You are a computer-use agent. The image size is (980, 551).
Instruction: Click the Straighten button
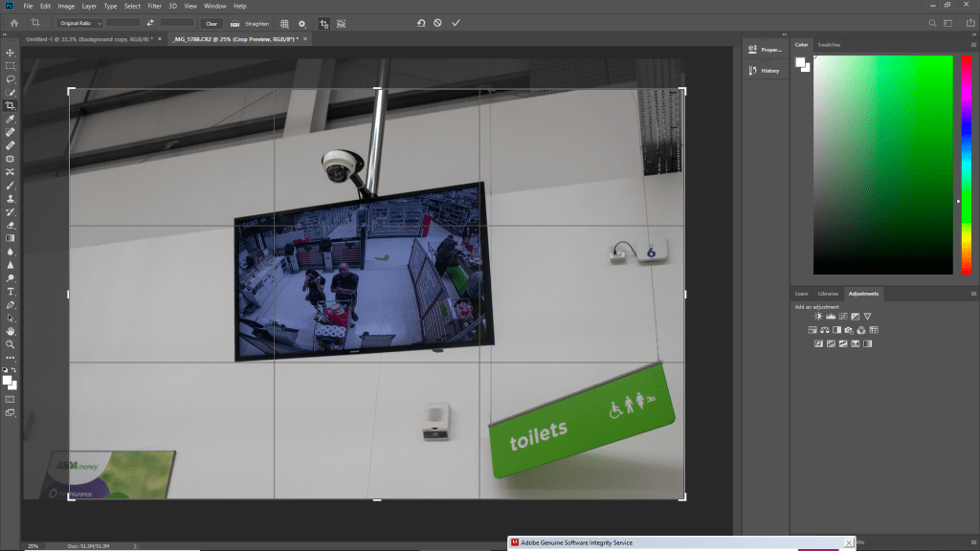[x=249, y=23]
